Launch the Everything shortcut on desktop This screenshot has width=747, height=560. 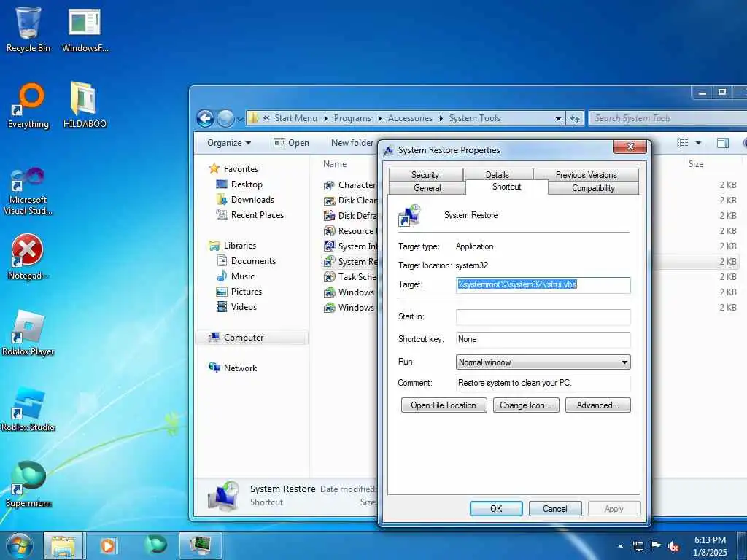coord(28,106)
